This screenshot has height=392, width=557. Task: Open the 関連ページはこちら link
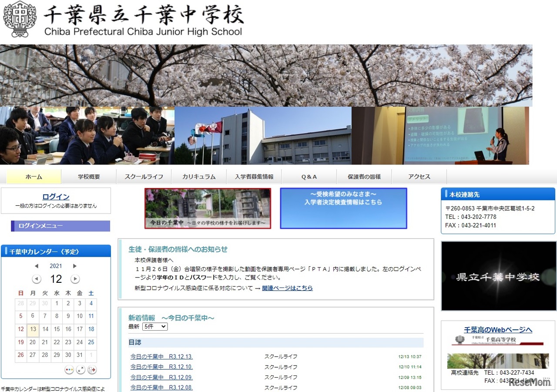[287, 288]
